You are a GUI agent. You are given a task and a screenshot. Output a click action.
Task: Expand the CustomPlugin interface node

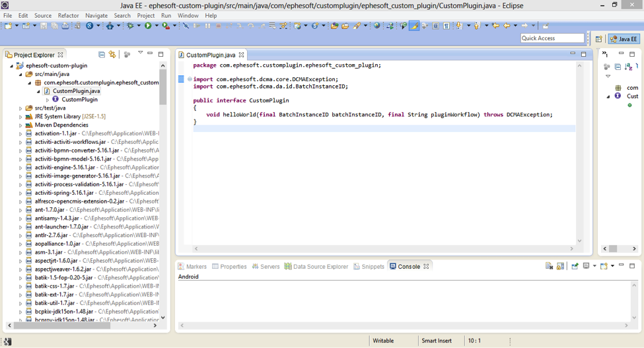pos(48,100)
